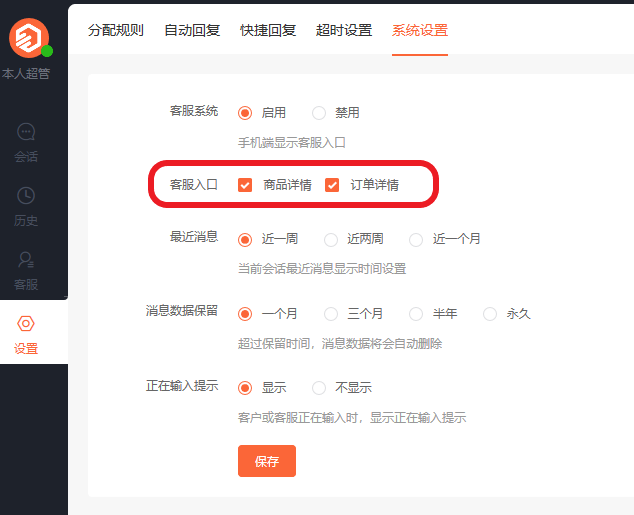Screen dimensions: 634x515
Task: Open the 快捷回复 tab
Action: click(x=268, y=30)
